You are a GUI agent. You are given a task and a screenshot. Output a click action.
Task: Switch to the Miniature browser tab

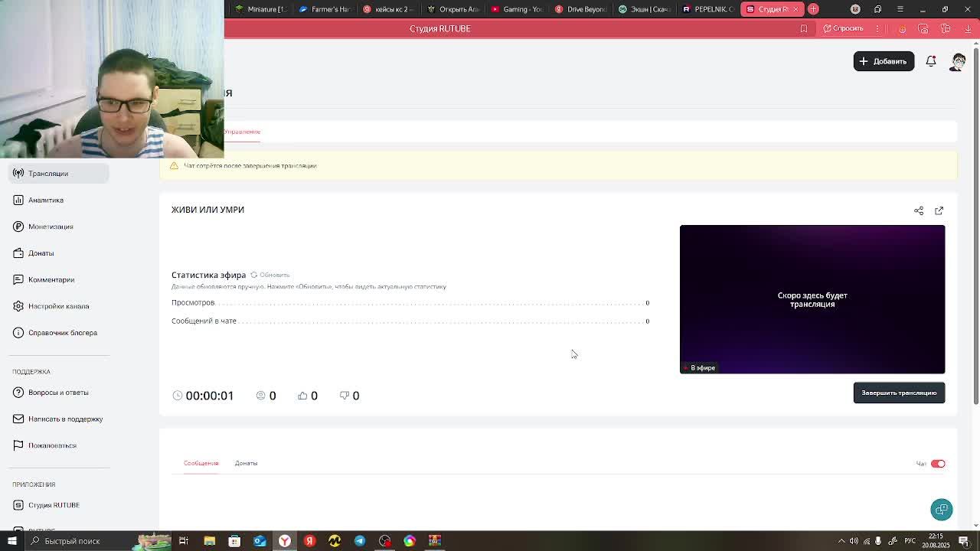click(261, 9)
